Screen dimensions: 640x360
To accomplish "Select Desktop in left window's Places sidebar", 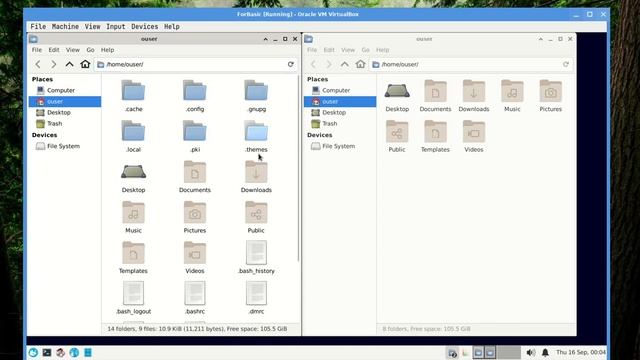I will click(64, 112).
